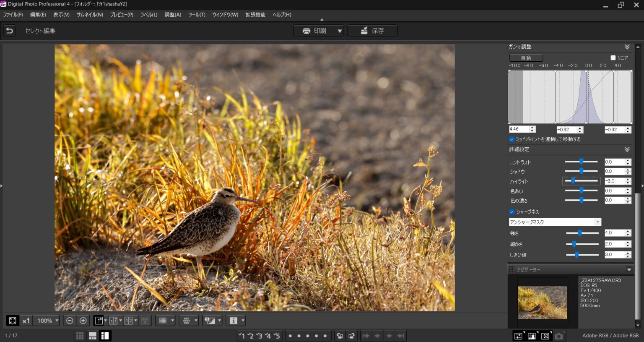Click the rotate left icon
The width and height of the screenshot is (644, 342).
point(340,336)
